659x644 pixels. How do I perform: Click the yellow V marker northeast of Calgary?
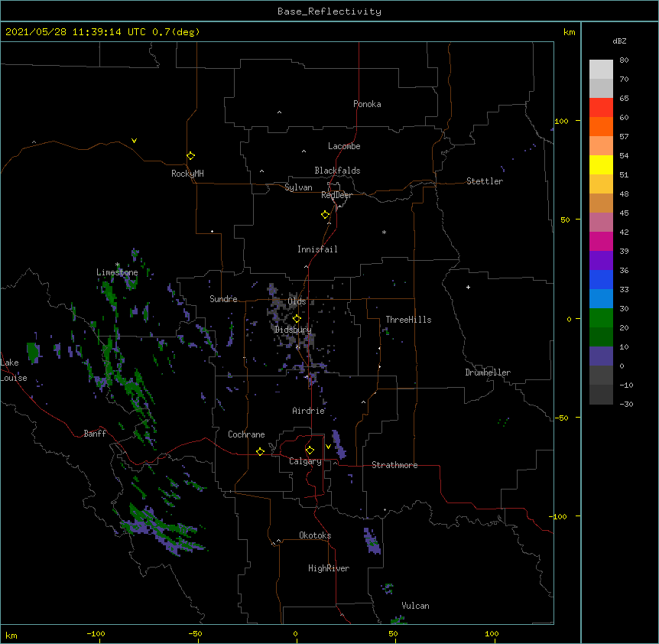coord(328,447)
